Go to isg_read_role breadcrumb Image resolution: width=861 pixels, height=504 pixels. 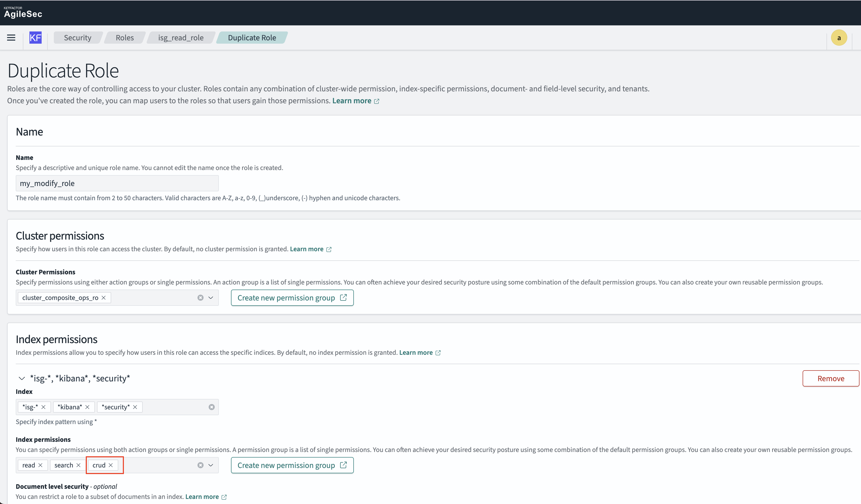point(181,38)
